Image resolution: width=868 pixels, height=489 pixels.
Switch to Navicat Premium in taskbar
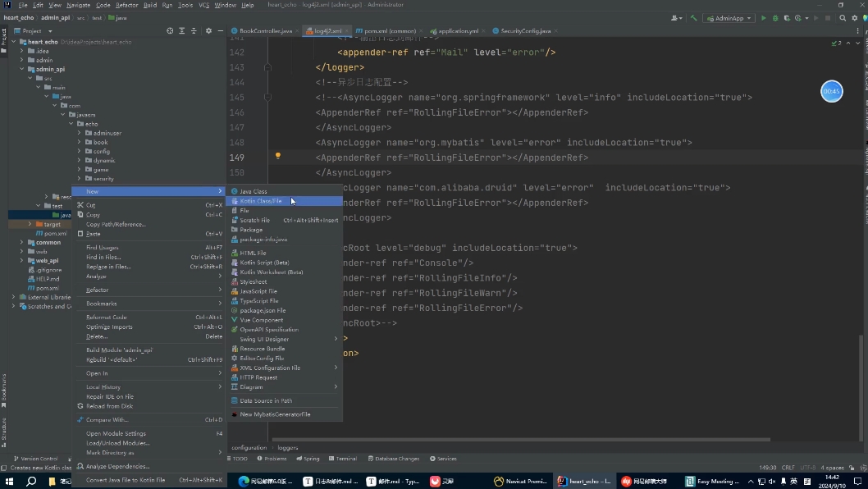pyautogui.click(x=520, y=482)
